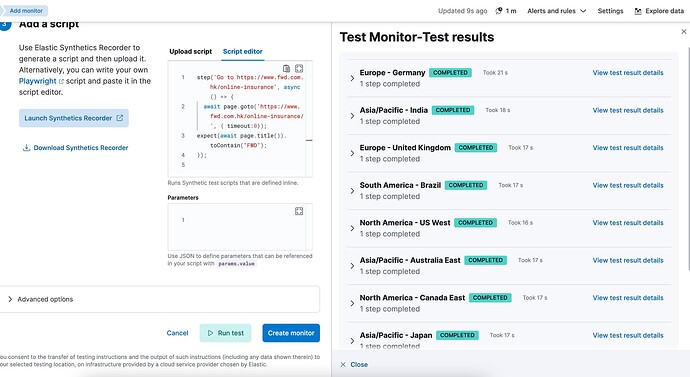Download Synthetics Recorder
The width and height of the screenshot is (690, 377).
click(75, 148)
